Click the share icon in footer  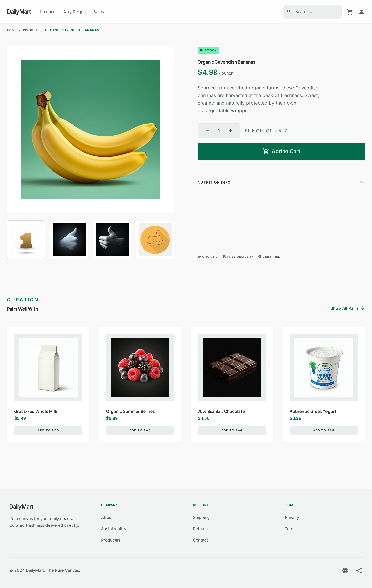pos(359,570)
